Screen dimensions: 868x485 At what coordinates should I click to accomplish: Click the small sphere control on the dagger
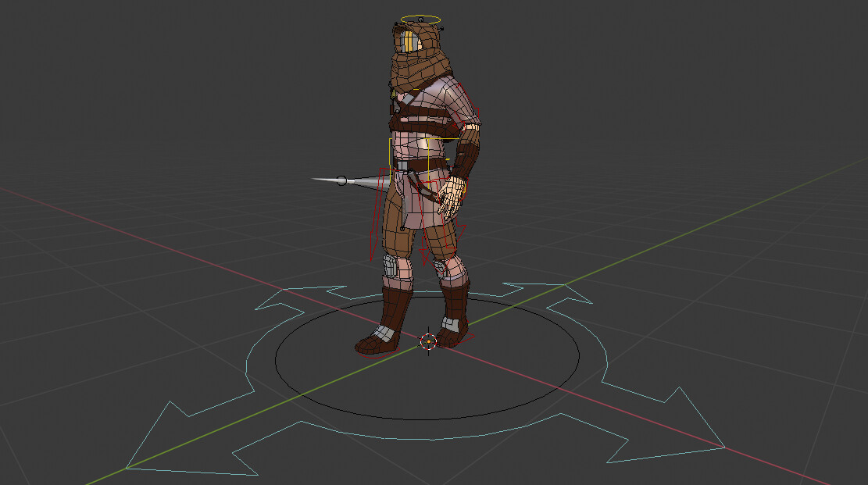[342, 180]
